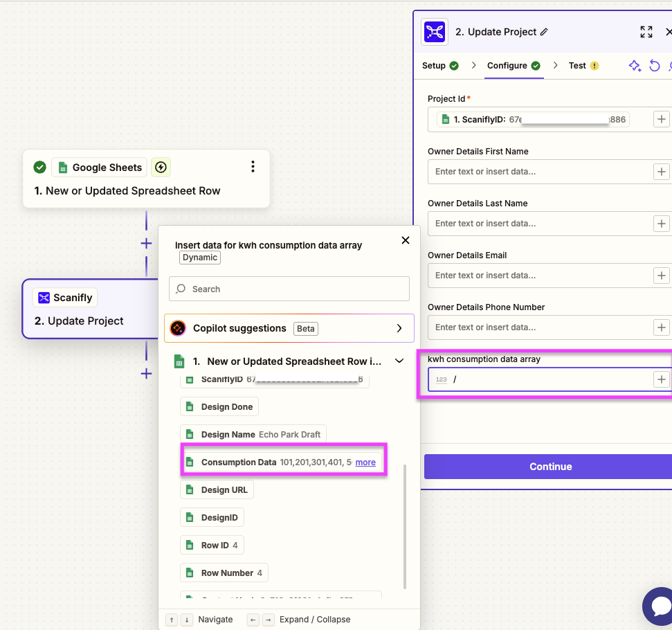Open AI sparkle assistant icon in tab bar
This screenshot has width=672, height=630.
point(635,66)
